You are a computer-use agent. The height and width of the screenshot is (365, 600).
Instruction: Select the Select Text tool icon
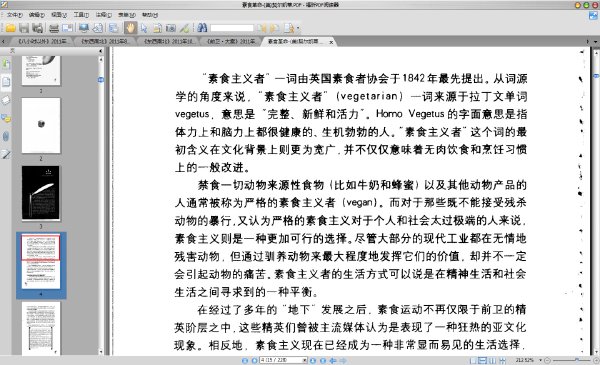coord(157,28)
